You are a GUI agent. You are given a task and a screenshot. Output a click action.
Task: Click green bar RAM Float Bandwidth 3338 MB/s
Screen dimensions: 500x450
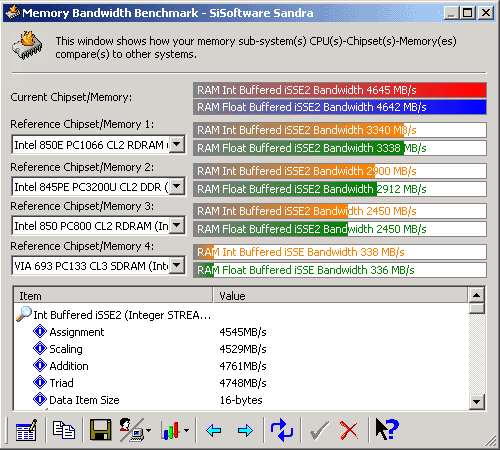tap(340, 148)
